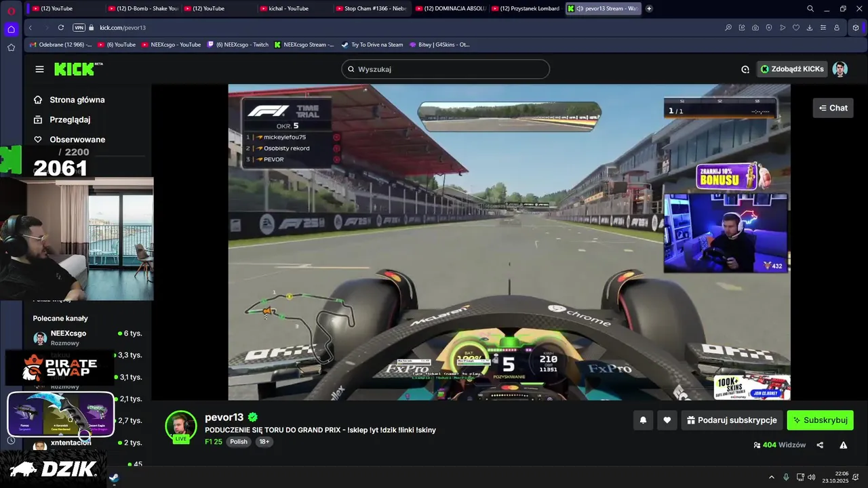Viewport: 868px width, 488px height.
Task: Click the player name mickeylefou75 in leaderboard
Action: pos(285,137)
